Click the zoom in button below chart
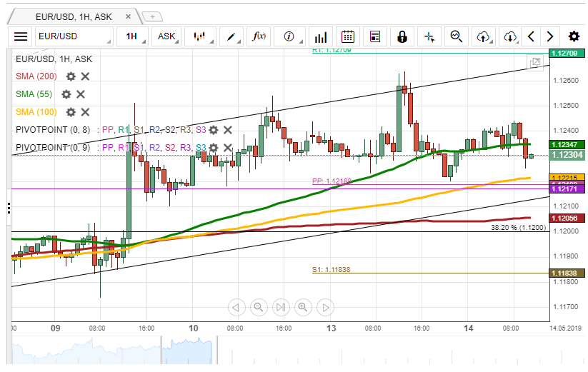Image resolution: width=588 pixels, height=372 pixels. [303, 307]
